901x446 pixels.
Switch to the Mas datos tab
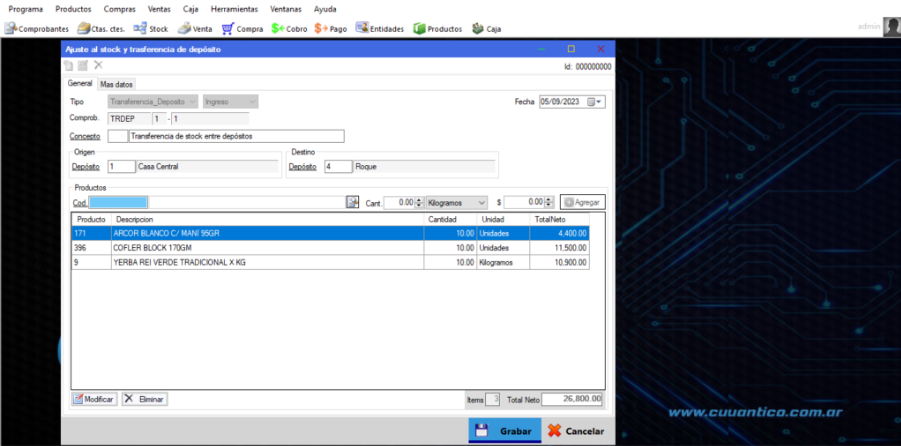(x=116, y=84)
